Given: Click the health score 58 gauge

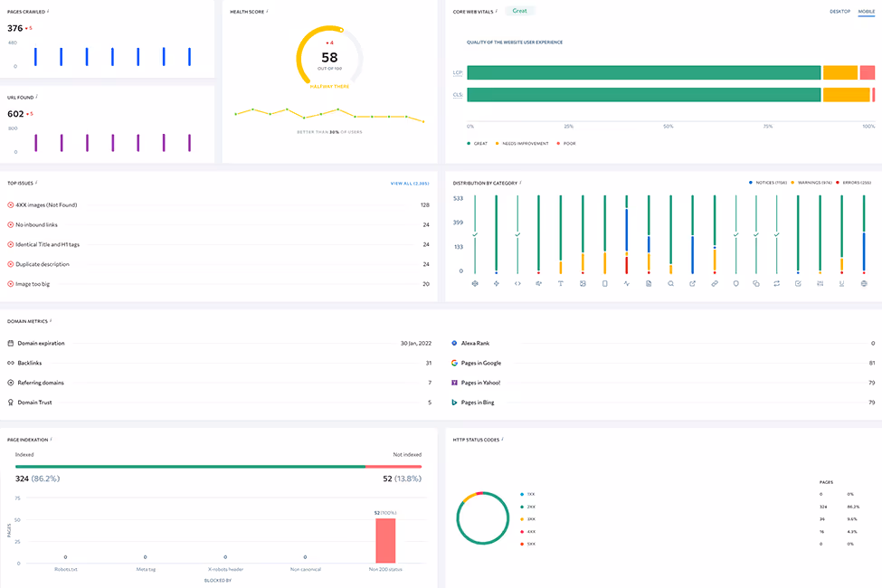Looking at the screenshot, I should tap(329, 57).
